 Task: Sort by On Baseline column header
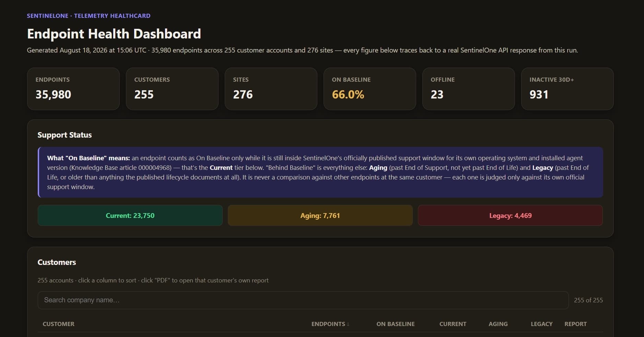click(395, 324)
